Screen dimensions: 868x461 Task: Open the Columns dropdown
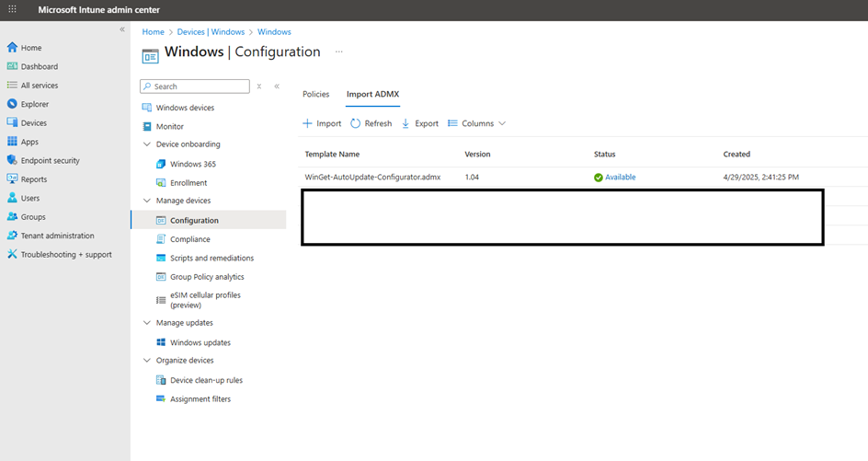tap(476, 123)
